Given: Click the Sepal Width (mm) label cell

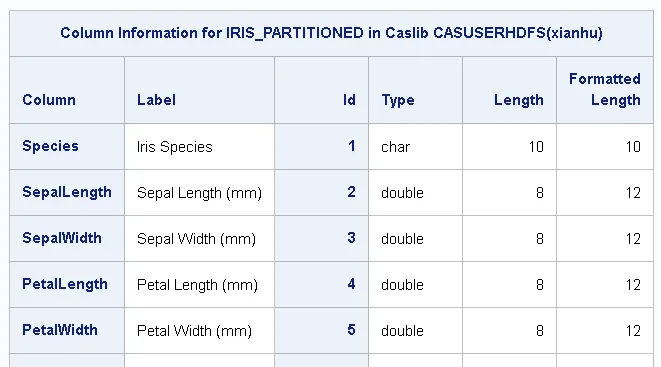Looking at the screenshot, I should pyautogui.click(x=199, y=238).
